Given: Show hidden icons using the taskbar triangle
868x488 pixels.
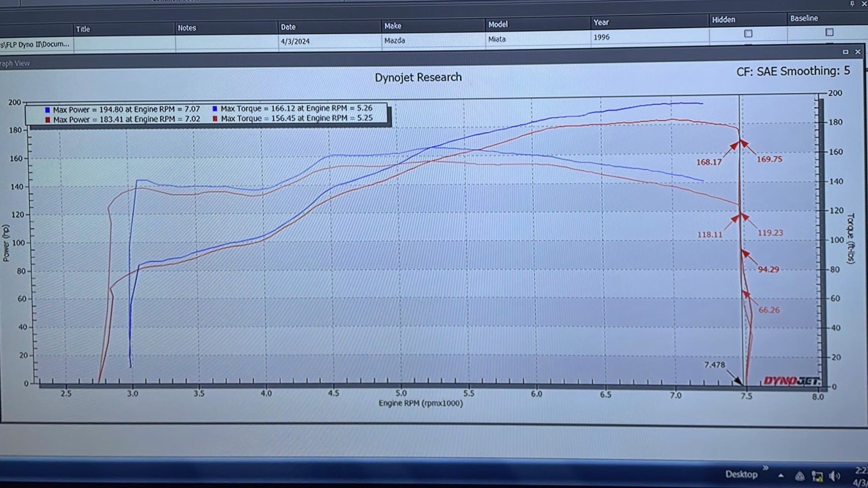Looking at the screenshot, I should (x=780, y=475).
